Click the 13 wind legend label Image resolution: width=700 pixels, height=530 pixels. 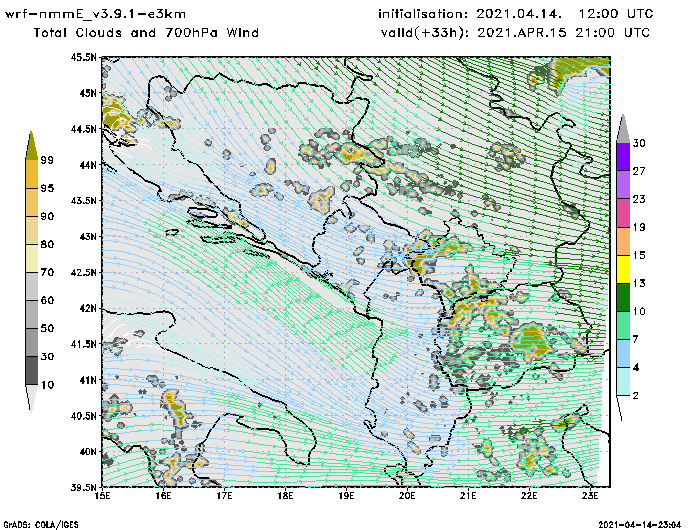(639, 283)
